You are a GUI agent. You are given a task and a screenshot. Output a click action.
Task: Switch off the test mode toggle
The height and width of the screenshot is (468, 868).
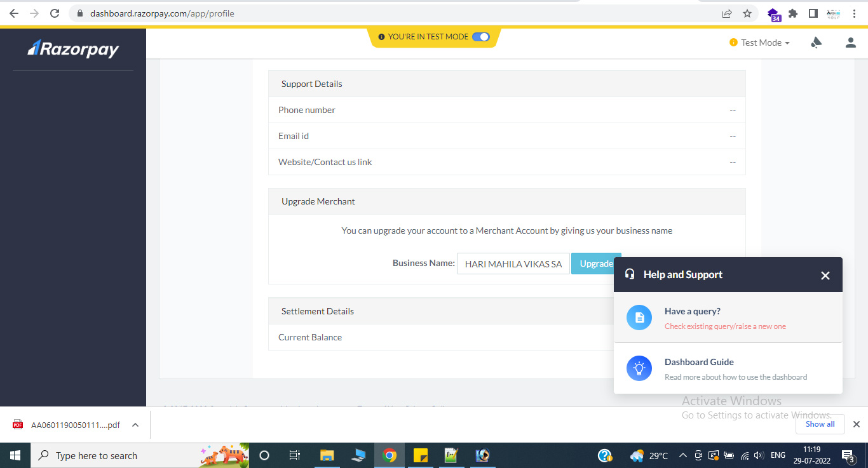click(481, 37)
